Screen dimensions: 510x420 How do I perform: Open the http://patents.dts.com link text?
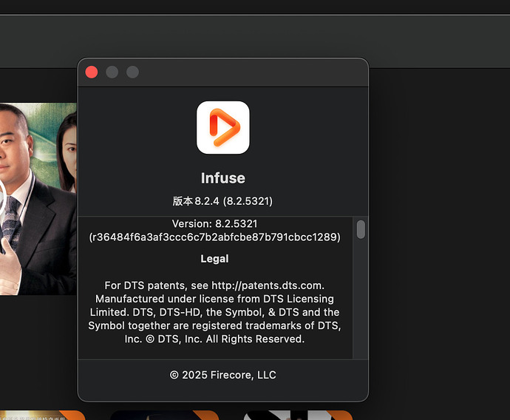tap(268, 285)
